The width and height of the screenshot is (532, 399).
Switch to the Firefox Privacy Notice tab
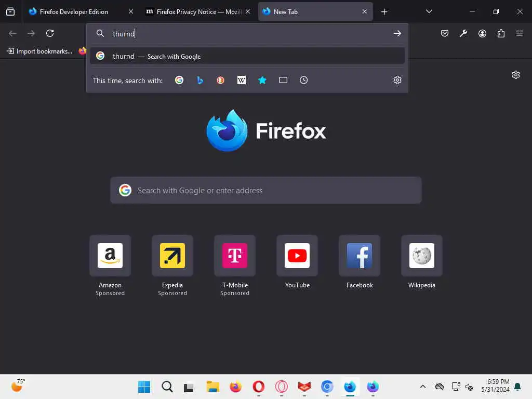(198, 11)
